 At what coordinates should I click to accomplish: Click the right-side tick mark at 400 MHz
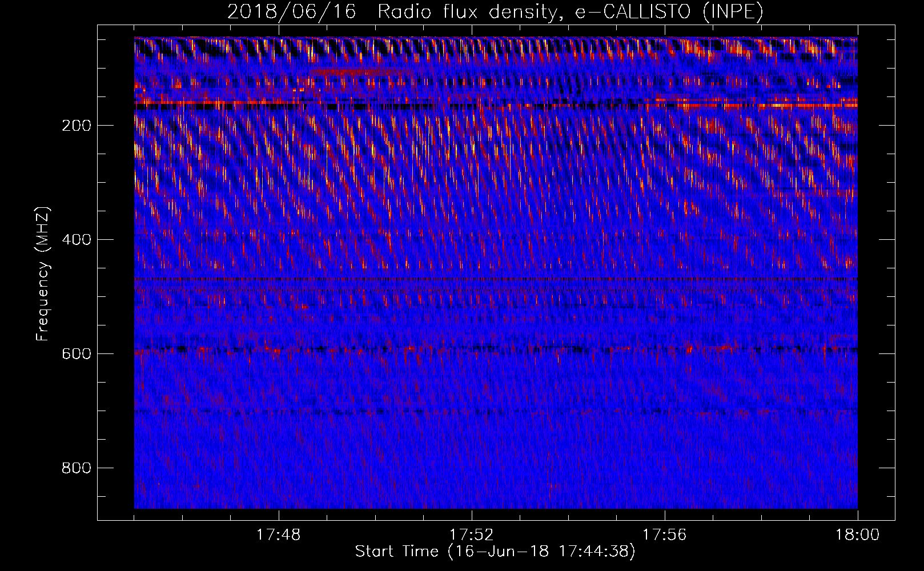pos(887,239)
